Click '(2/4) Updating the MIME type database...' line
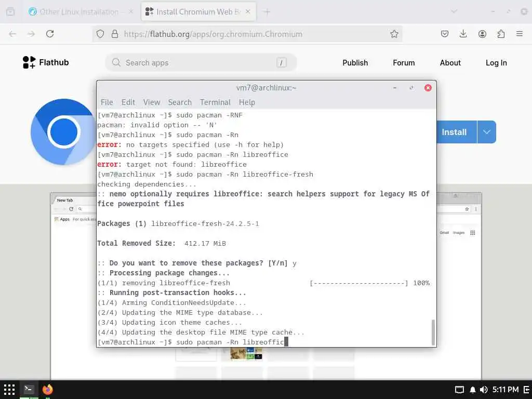532x399 pixels. (x=180, y=312)
